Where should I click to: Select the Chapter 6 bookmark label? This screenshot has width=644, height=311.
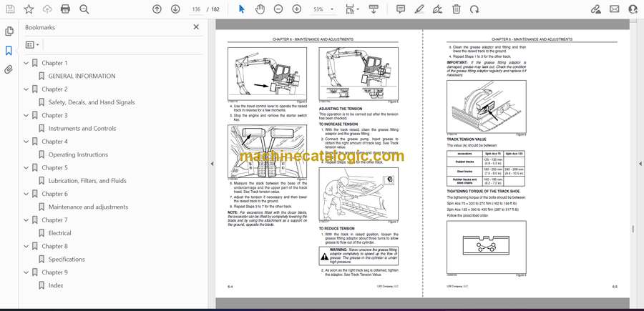pos(54,194)
